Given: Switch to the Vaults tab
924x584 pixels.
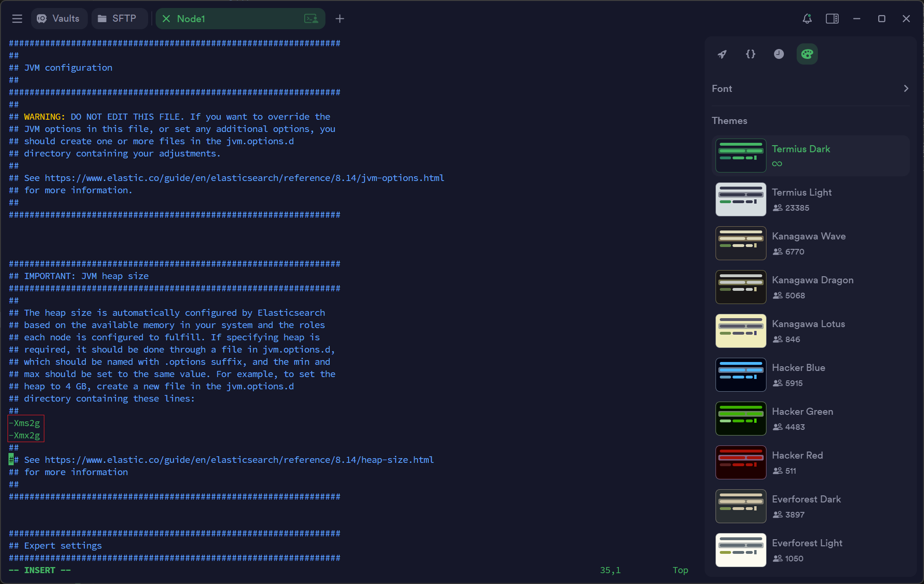Looking at the screenshot, I should [59, 19].
